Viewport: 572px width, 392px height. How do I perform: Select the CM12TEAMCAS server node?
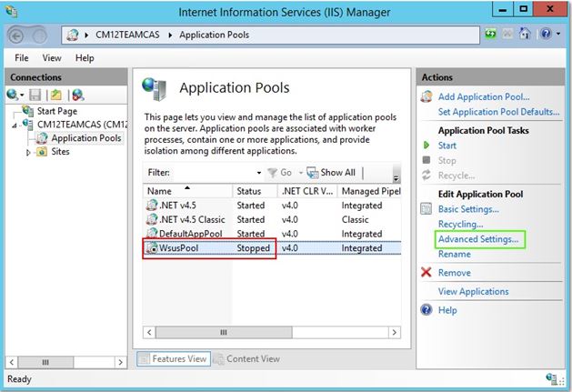click(82, 125)
